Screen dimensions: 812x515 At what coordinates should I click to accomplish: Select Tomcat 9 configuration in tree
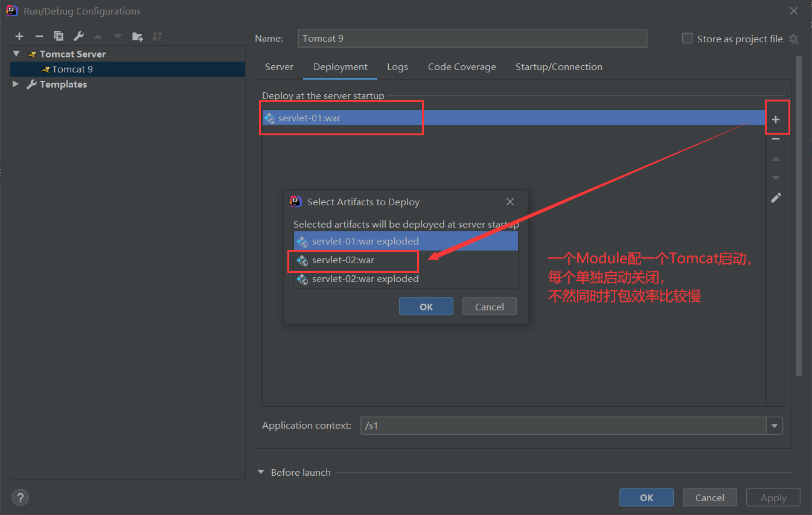point(127,69)
